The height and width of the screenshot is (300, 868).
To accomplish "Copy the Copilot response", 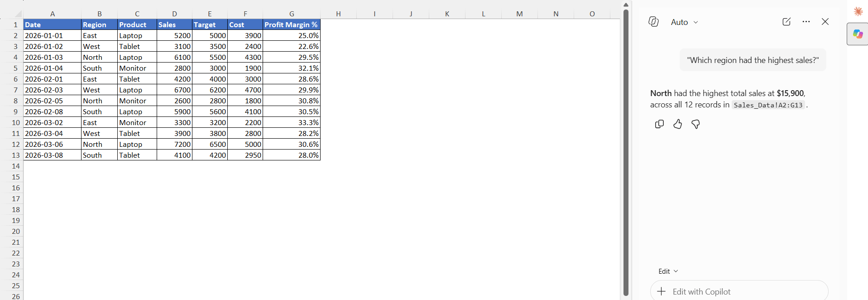I will pos(659,124).
